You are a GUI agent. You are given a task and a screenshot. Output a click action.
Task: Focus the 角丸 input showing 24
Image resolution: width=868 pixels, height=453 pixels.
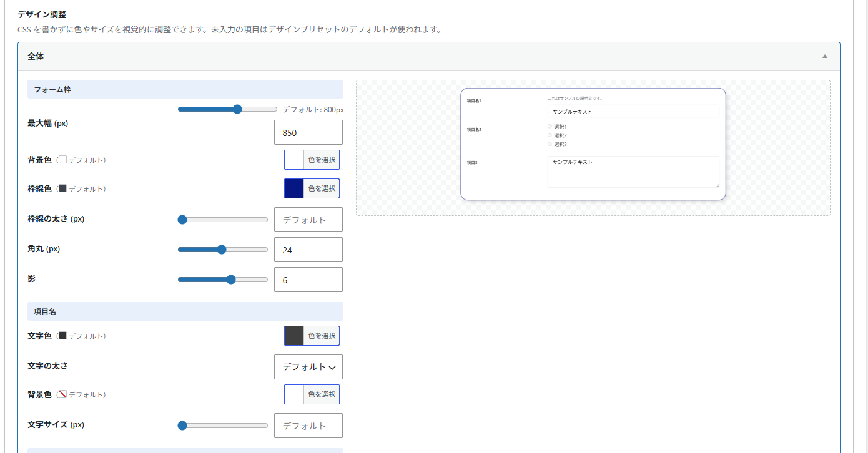(308, 250)
